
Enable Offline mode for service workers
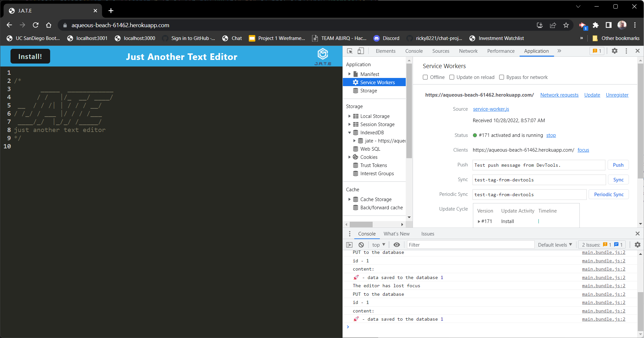coord(425,77)
